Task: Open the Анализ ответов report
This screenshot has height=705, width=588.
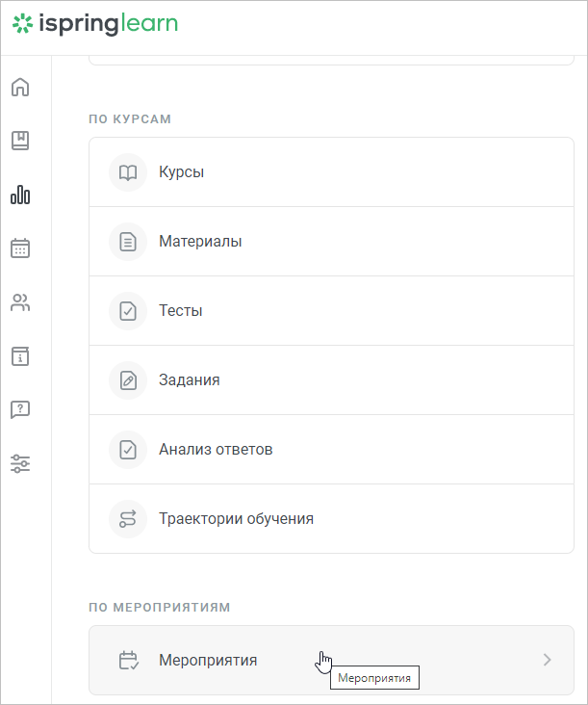Action: 331,449
